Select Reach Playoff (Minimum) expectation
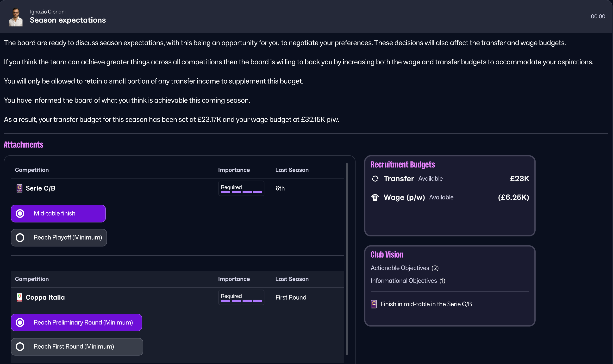613x364 pixels. click(x=59, y=237)
